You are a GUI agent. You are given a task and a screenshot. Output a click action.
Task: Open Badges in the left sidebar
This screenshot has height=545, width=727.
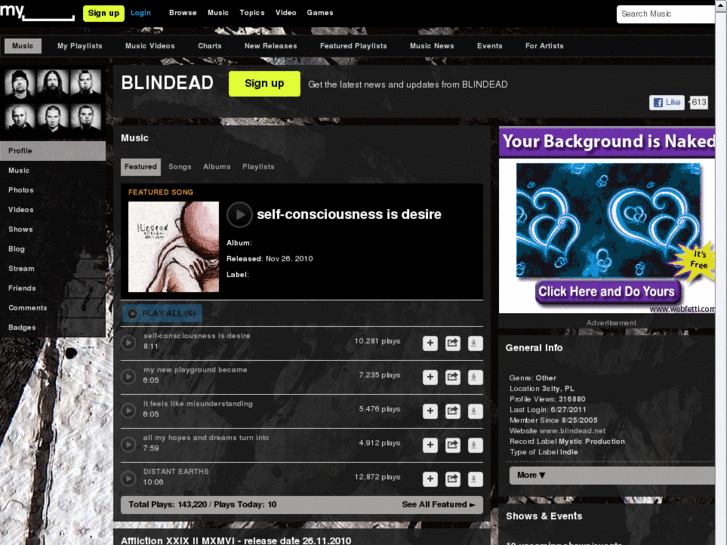pyautogui.click(x=53, y=327)
